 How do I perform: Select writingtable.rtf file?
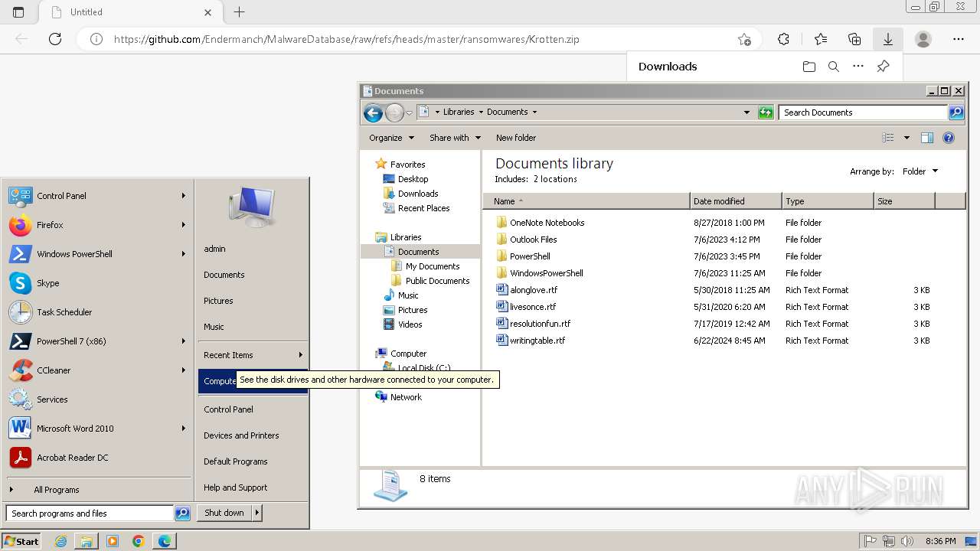(x=537, y=341)
